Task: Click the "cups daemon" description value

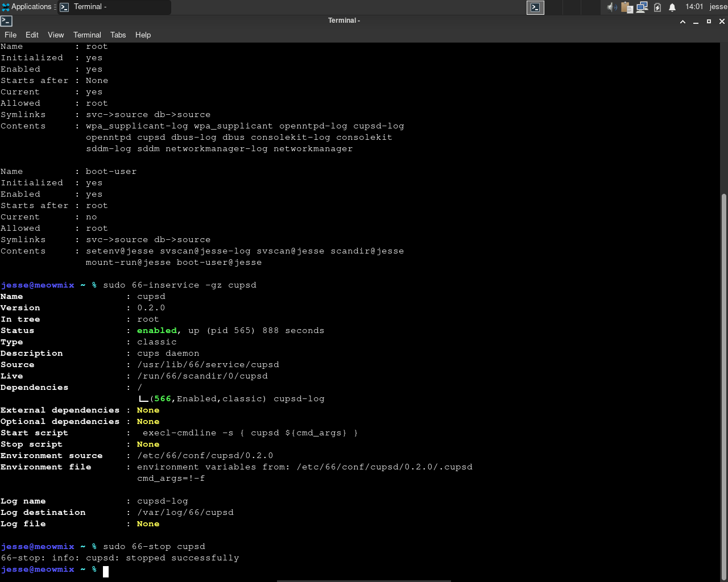Action: [168, 354]
